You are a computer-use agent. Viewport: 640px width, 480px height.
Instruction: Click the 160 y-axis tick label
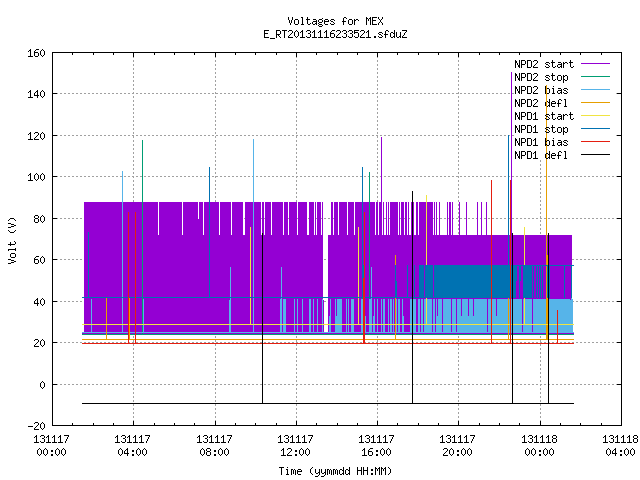click(x=36, y=53)
